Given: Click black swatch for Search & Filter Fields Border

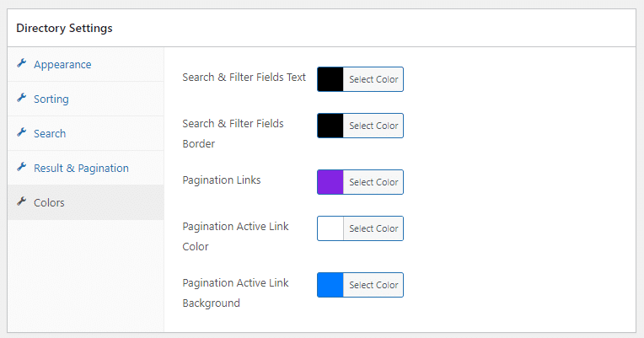Looking at the screenshot, I should tap(330, 126).
